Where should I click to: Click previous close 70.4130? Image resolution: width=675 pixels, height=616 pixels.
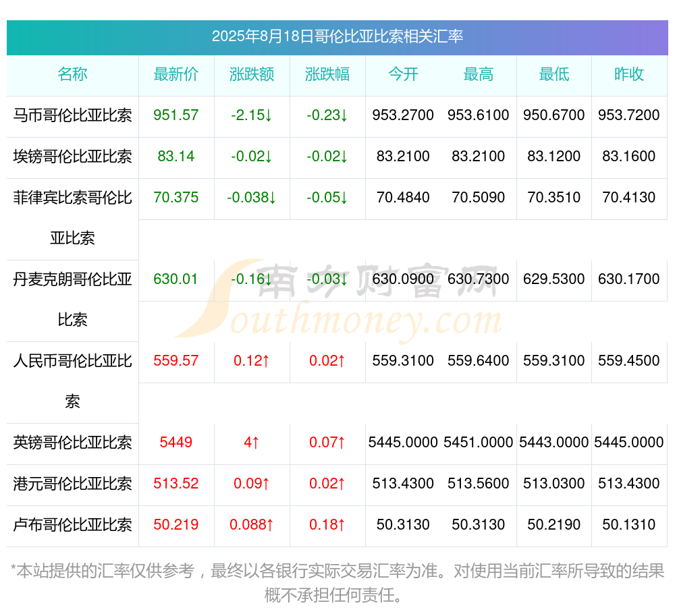click(x=629, y=198)
